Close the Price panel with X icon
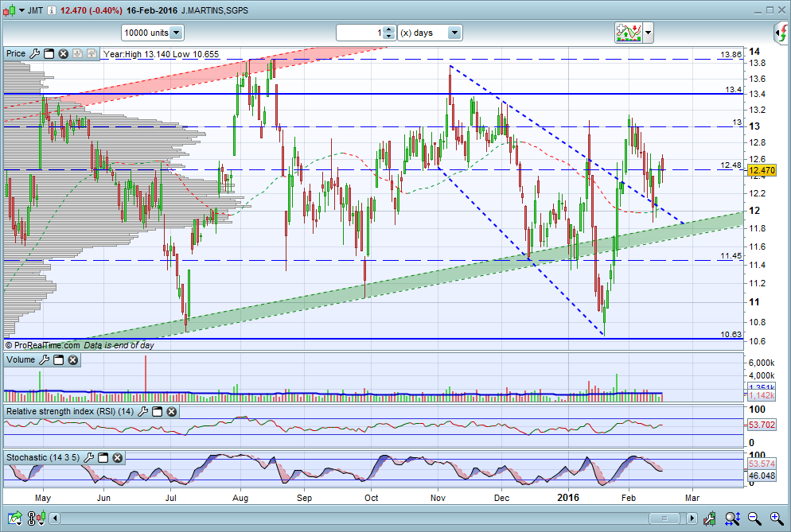The height and width of the screenshot is (532, 791). point(63,53)
